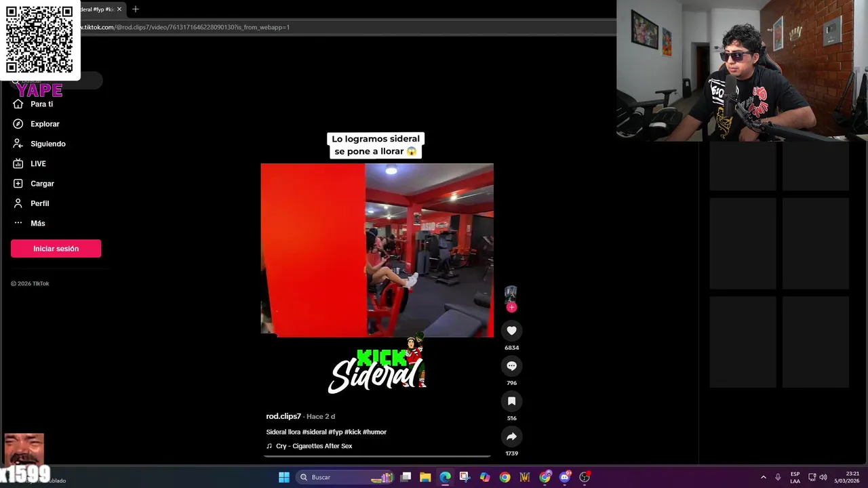Click the Explorar compass icon
The image size is (868, 488).
click(x=18, y=124)
